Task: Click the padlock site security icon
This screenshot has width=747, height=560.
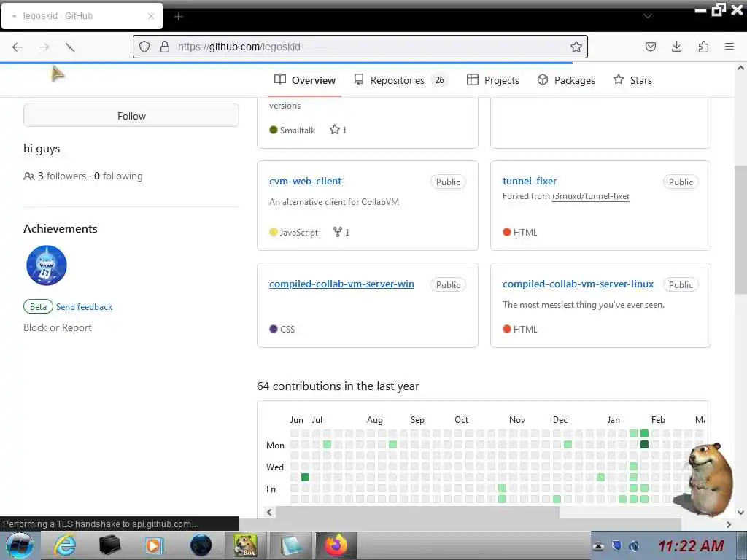Action: [x=164, y=47]
